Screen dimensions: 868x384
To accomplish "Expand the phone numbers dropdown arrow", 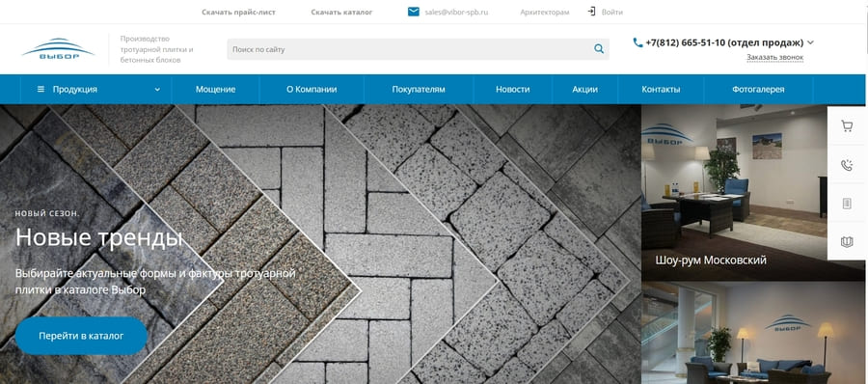I will pyautogui.click(x=810, y=42).
